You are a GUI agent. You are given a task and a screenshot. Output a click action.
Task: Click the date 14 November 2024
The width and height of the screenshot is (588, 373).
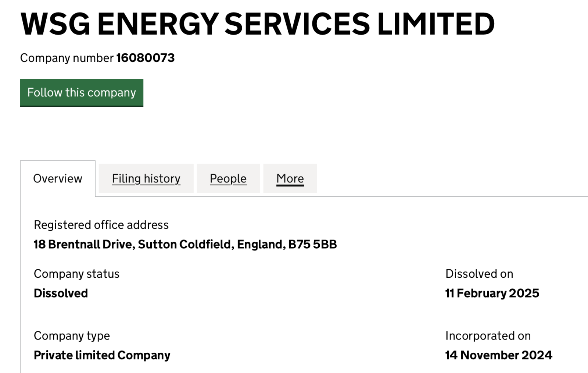pyautogui.click(x=499, y=355)
